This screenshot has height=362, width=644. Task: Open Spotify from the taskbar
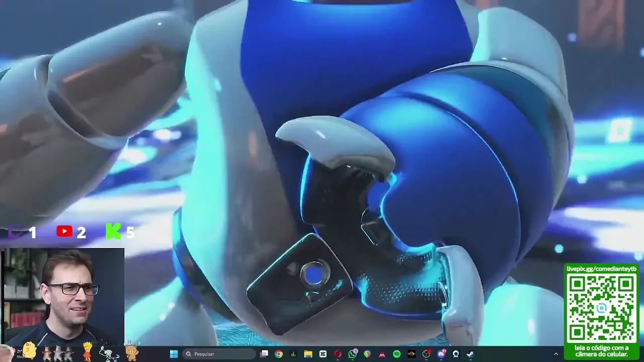pyautogui.click(x=397, y=354)
